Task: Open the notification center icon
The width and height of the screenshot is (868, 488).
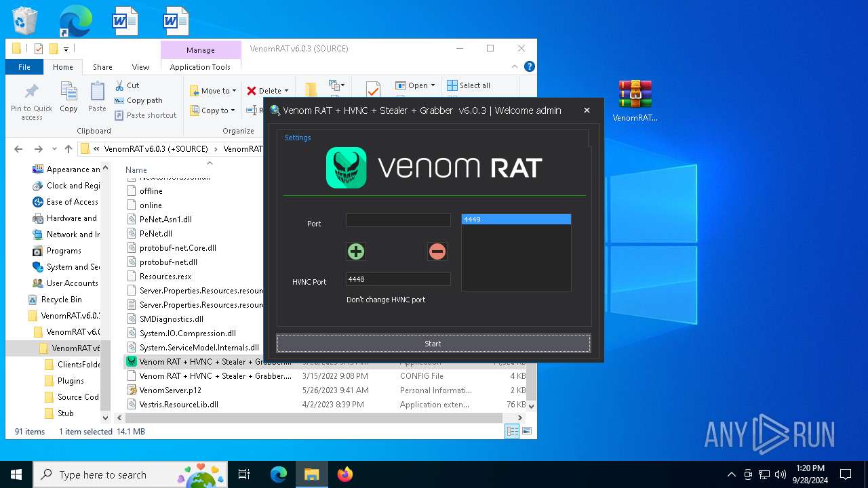Action: (x=846, y=474)
